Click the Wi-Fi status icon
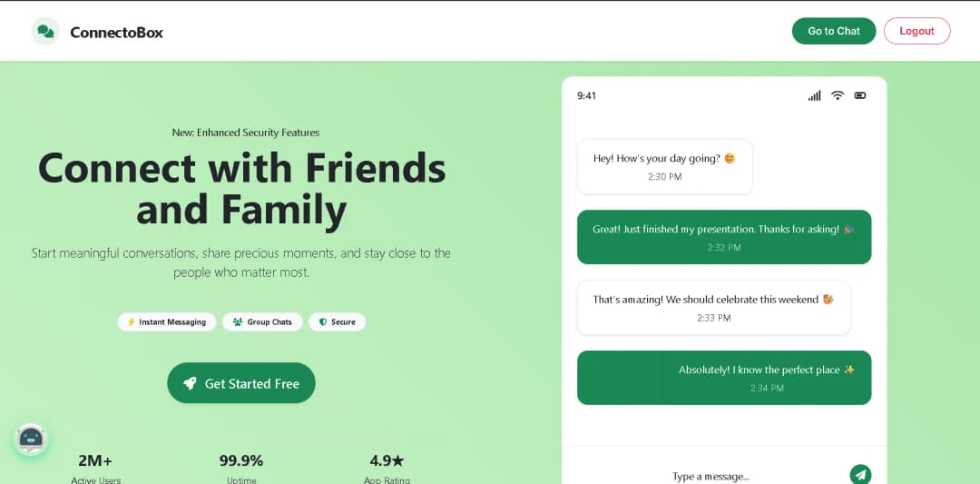This screenshot has height=484, width=980. point(838,95)
